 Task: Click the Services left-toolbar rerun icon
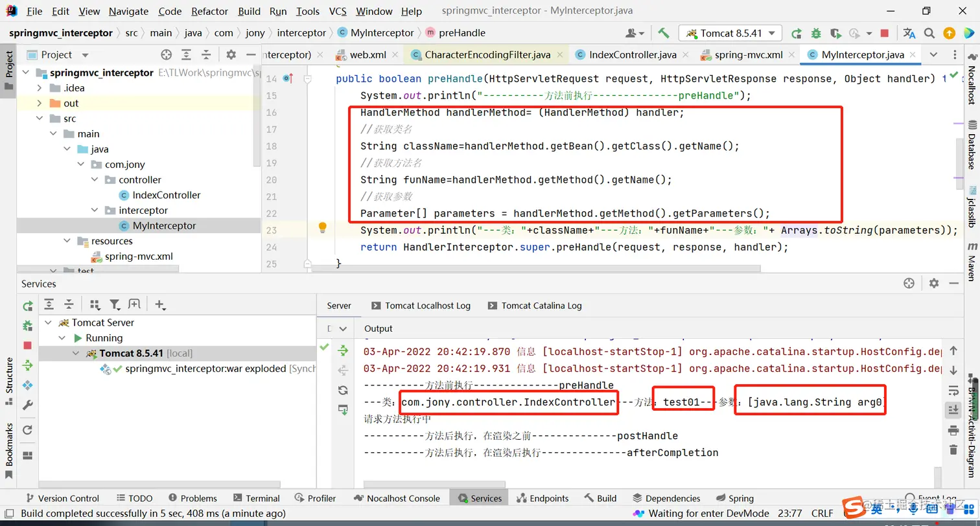click(27, 306)
